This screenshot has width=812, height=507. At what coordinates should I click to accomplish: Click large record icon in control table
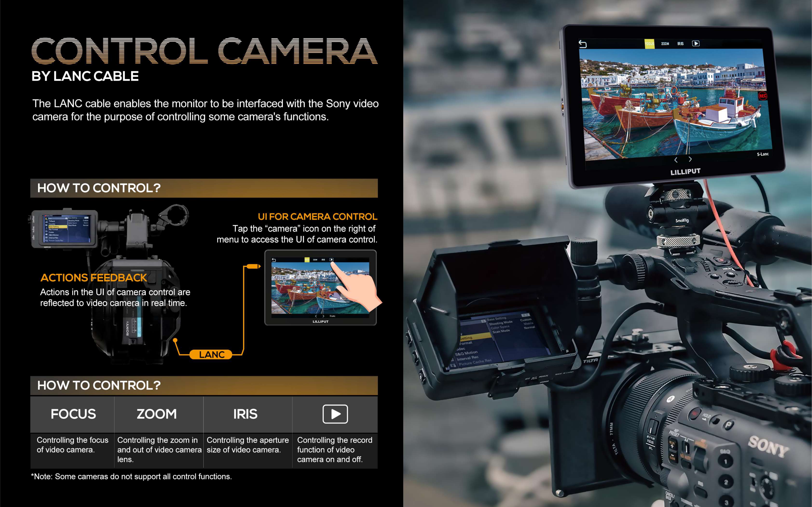click(335, 414)
